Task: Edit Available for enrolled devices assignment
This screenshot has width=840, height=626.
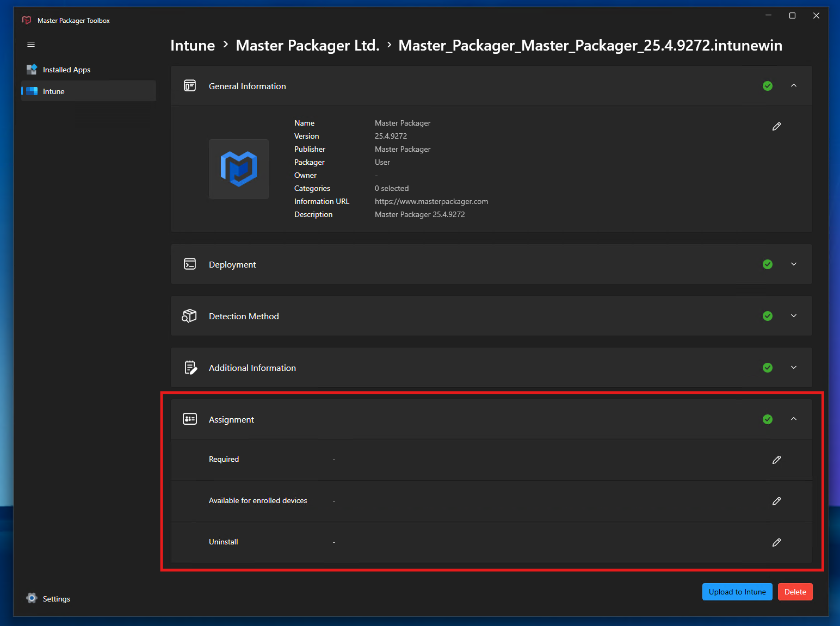Action: (776, 501)
